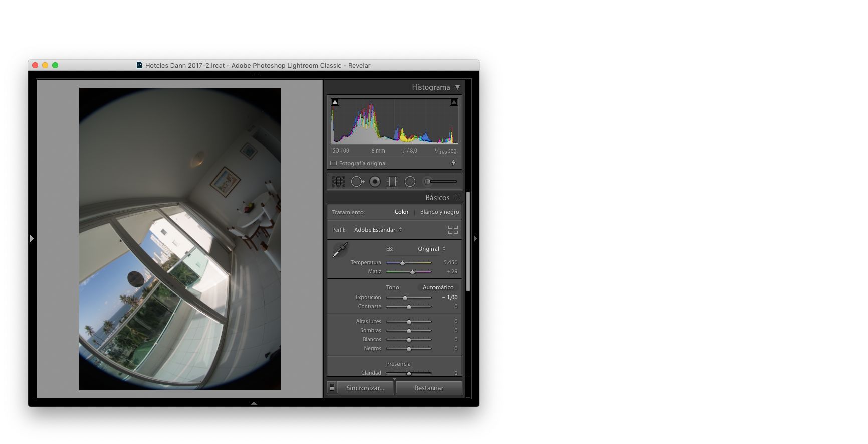The height and width of the screenshot is (444, 868).
Task: Collapse the Histograma panel
Action: pyautogui.click(x=457, y=87)
